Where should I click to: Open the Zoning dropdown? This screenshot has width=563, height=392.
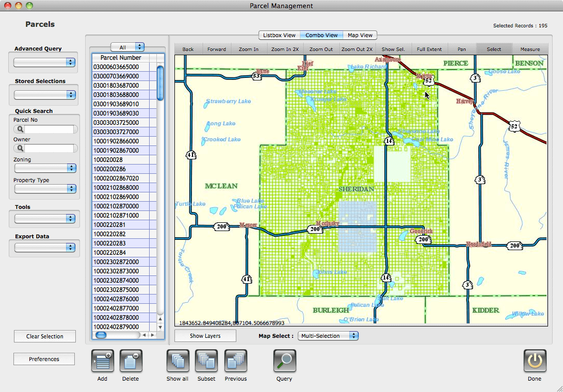tap(45, 168)
